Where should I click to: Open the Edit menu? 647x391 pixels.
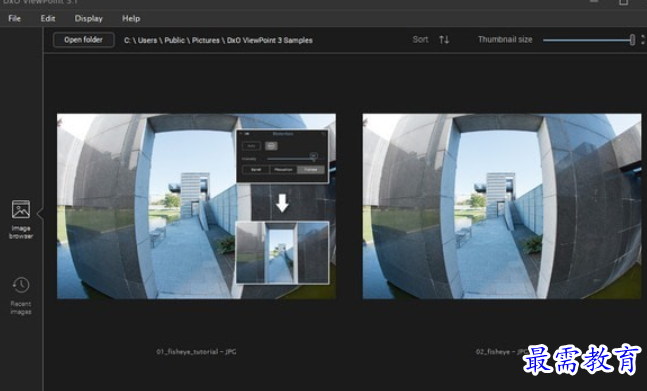48,19
